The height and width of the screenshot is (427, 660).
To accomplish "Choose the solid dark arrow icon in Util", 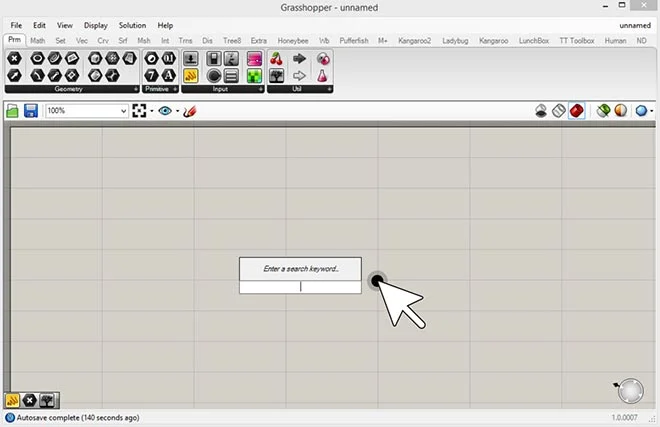I will pyautogui.click(x=299, y=59).
